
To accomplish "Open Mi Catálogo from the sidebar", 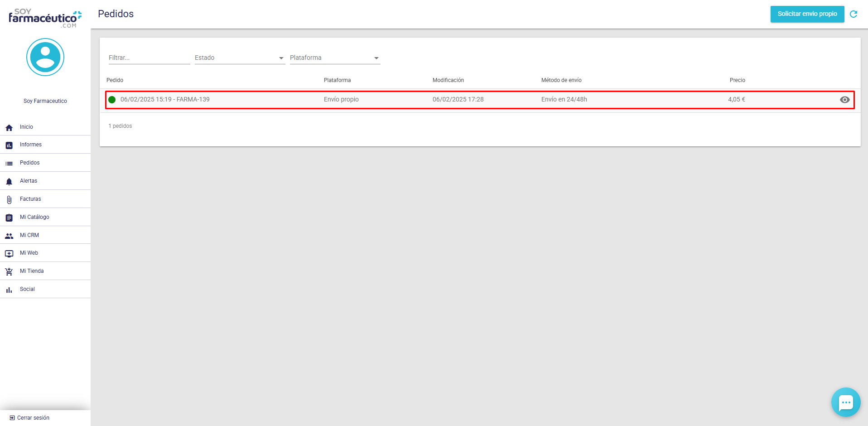I will point(34,217).
